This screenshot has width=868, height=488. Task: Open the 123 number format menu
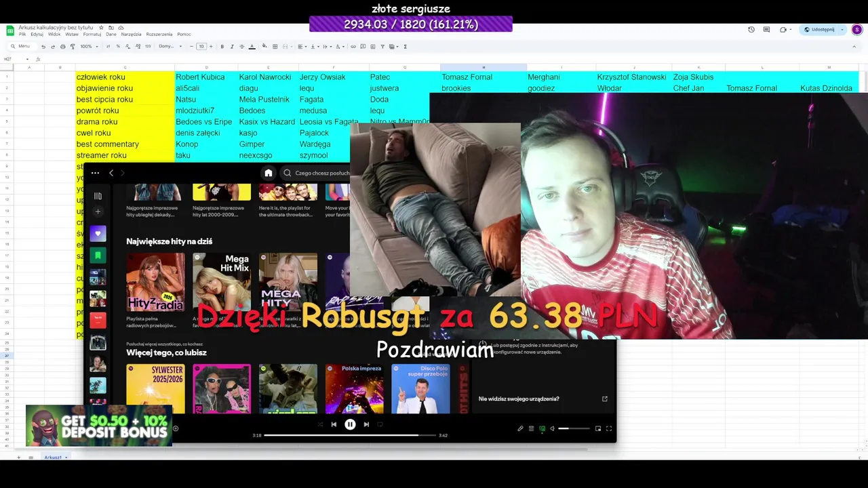click(148, 47)
